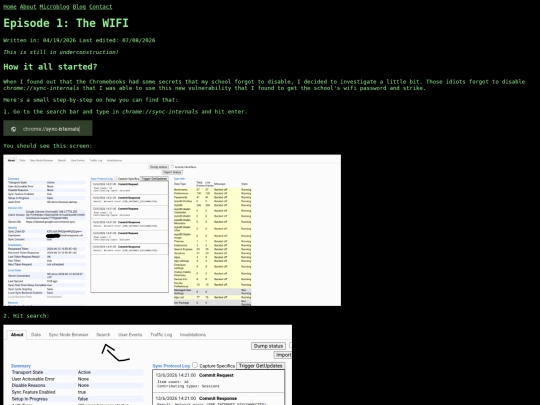This screenshot has height=405, width=540.
Task: Click the Sync Protocol Log heading in step 2 screenshot
Action: tap(171, 366)
